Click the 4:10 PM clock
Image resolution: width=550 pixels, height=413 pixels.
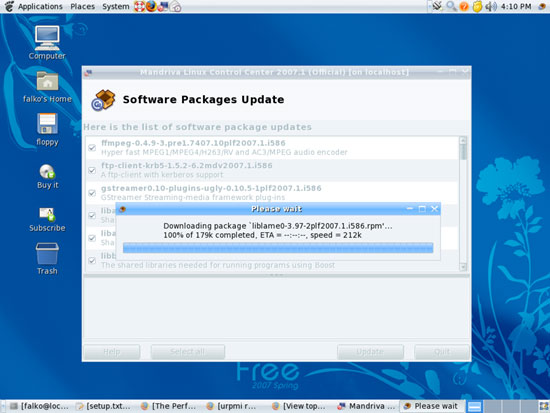coord(516,7)
